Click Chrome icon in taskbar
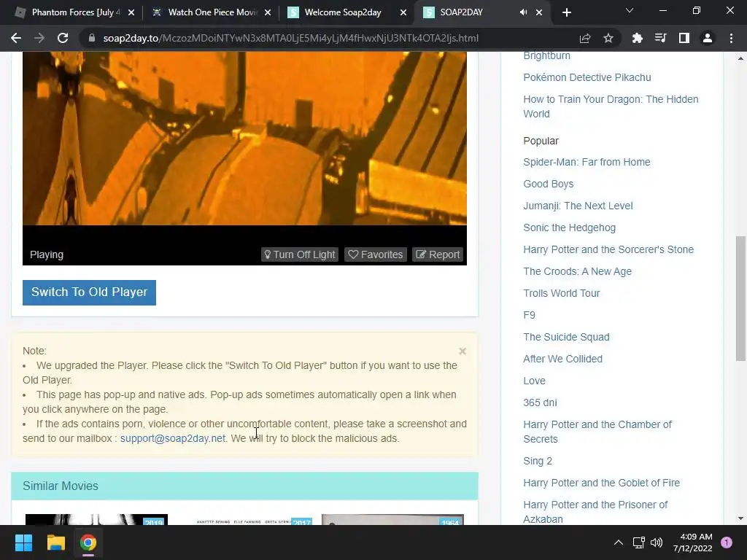The height and width of the screenshot is (560, 747). [88, 542]
